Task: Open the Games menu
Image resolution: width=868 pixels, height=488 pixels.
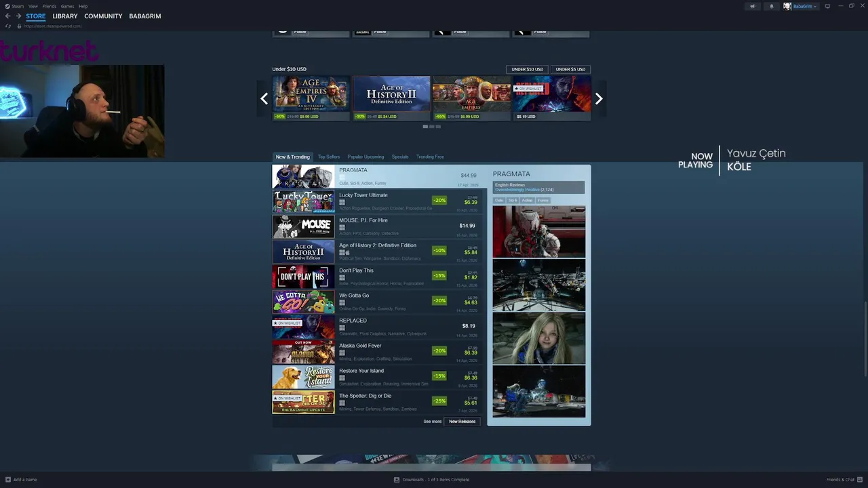Action: point(67,6)
